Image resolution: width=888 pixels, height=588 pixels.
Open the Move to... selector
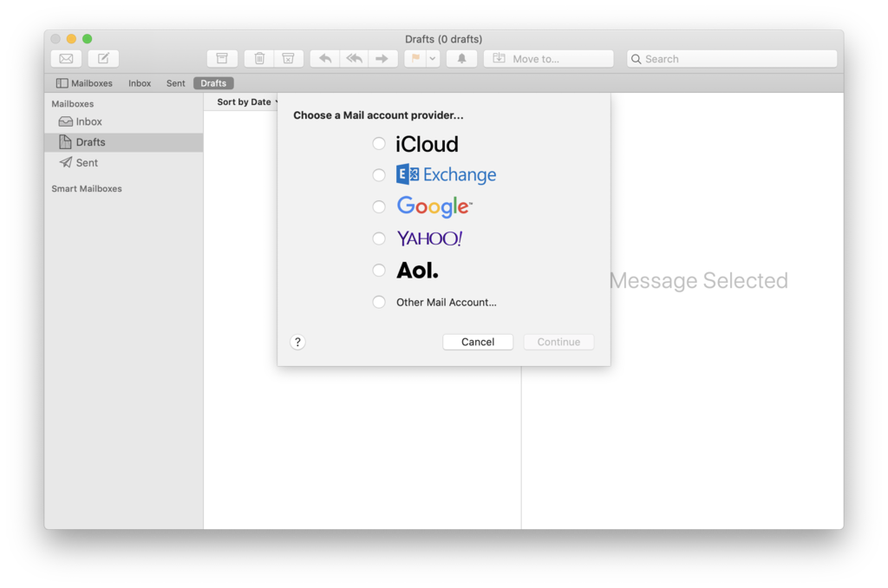tap(549, 58)
